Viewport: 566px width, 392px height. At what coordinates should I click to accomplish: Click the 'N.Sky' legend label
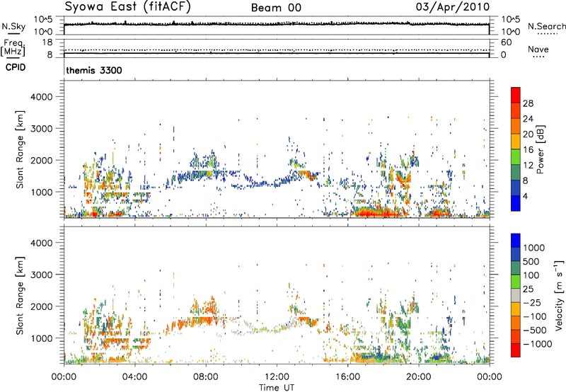pyautogui.click(x=13, y=26)
